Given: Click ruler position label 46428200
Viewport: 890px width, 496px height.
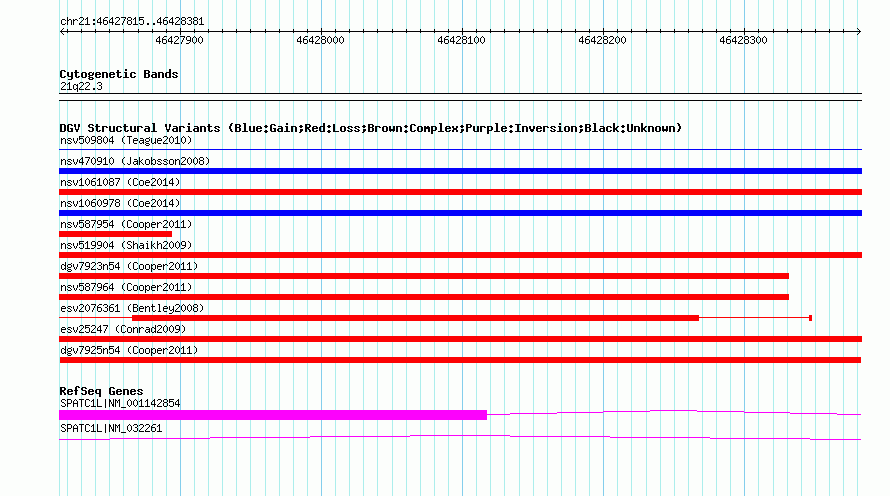Looking at the screenshot, I should (x=602, y=40).
